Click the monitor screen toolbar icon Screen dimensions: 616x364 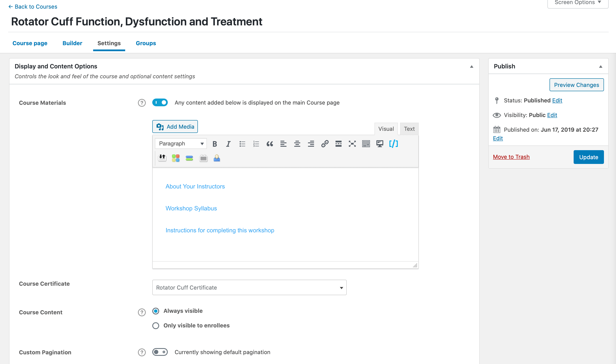[x=380, y=144]
